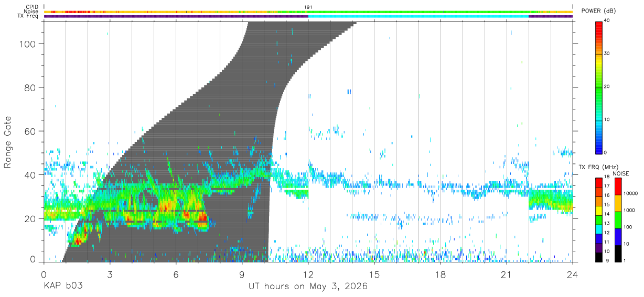Click the 'TX FRQ (MHz)' legend title
Viewport: 644px width, 297px height.
(598, 167)
